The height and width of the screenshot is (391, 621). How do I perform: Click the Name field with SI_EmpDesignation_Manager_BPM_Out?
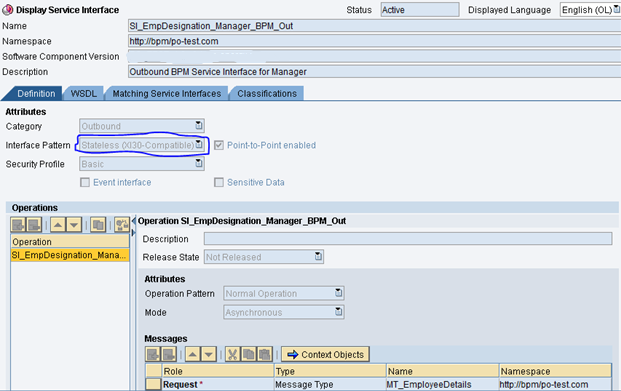(374, 26)
